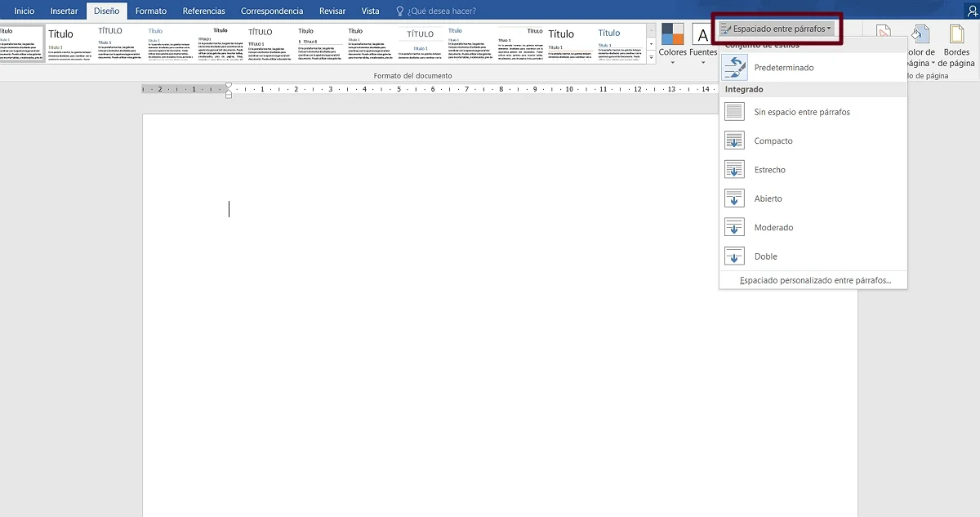Select the Predeterminado spacing icon
The width and height of the screenshot is (980, 517).
click(734, 68)
